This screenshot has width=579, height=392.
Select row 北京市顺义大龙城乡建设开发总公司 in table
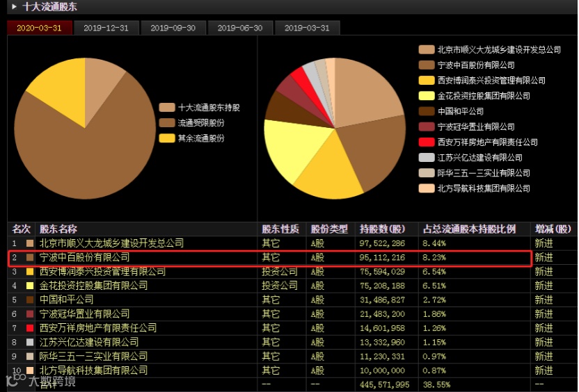click(x=292, y=243)
